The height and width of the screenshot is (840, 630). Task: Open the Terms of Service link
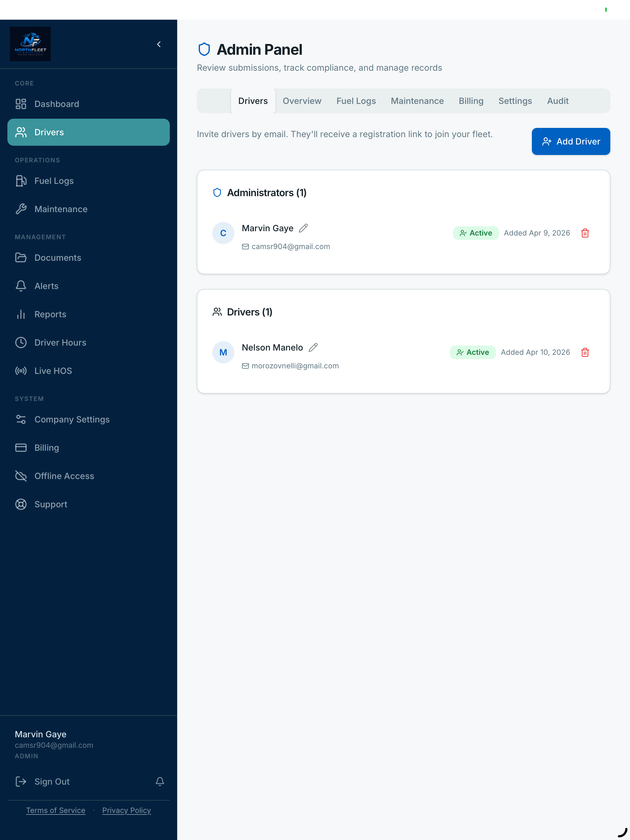55,810
